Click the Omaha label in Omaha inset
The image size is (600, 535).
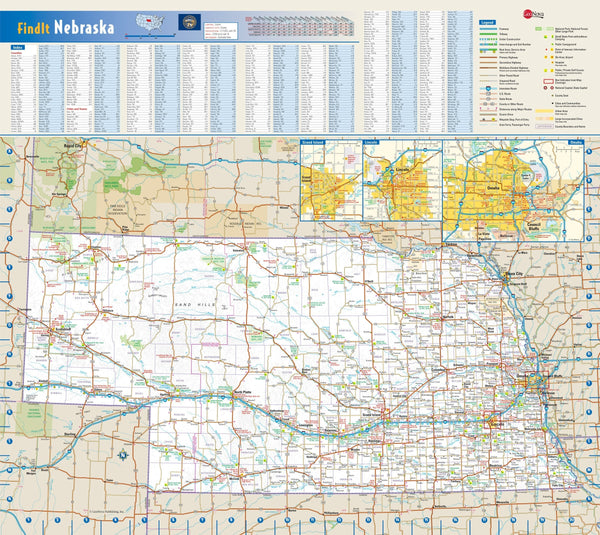tap(493, 188)
